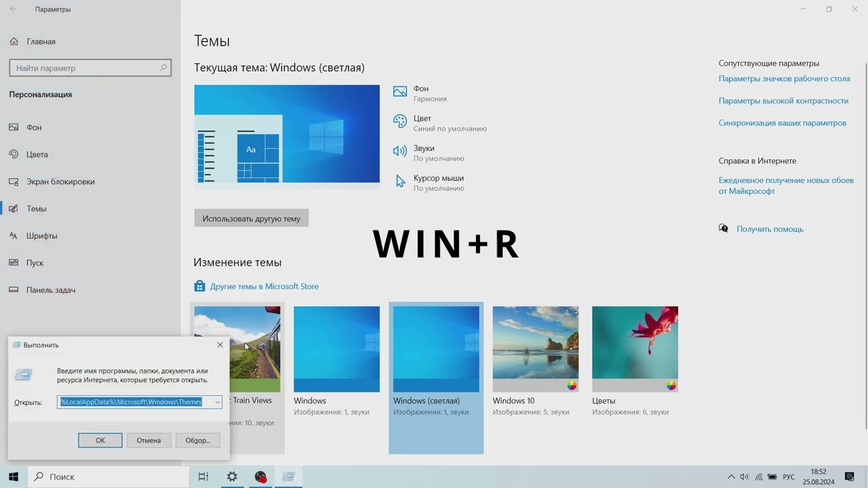The height and width of the screenshot is (488, 868).
Task: Open Task View on the taskbar
Action: click(203, 476)
